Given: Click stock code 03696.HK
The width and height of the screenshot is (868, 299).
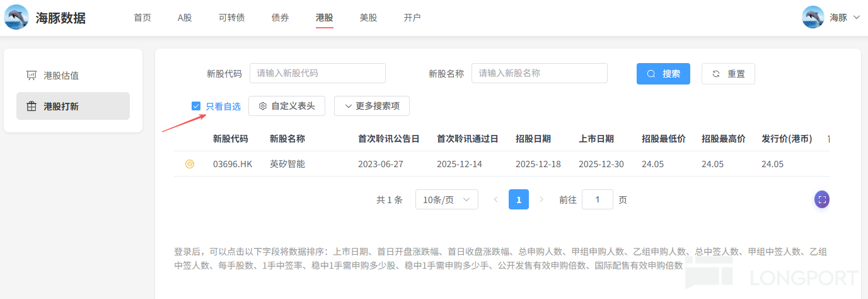Looking at the screenshot, I should click(233, 164).
